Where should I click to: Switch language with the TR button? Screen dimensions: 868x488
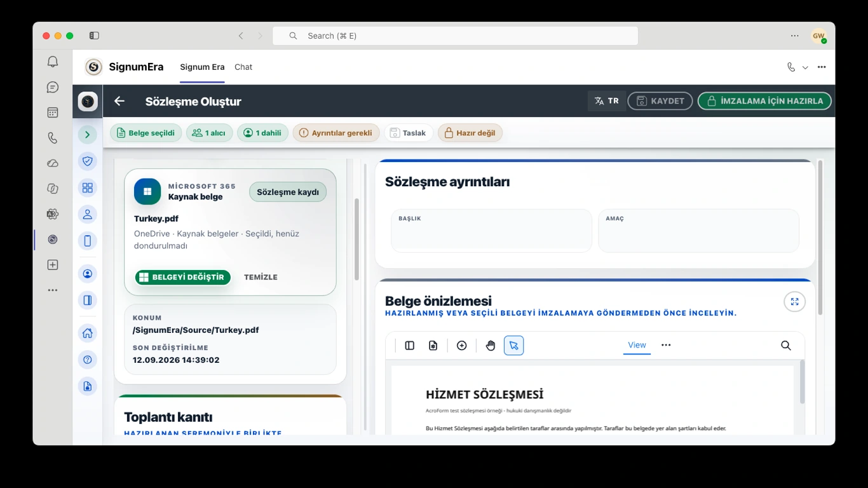pyautogui.click(x=607, y=101)
